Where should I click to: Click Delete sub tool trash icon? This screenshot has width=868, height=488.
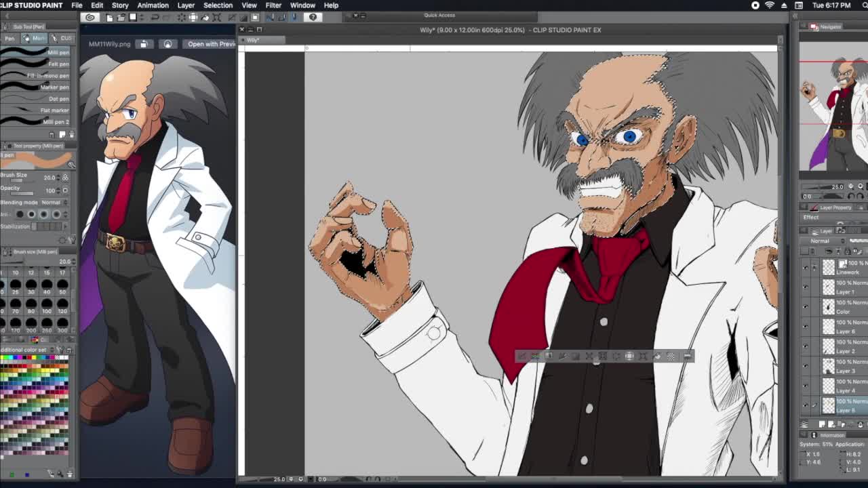[x=71, y=135]
